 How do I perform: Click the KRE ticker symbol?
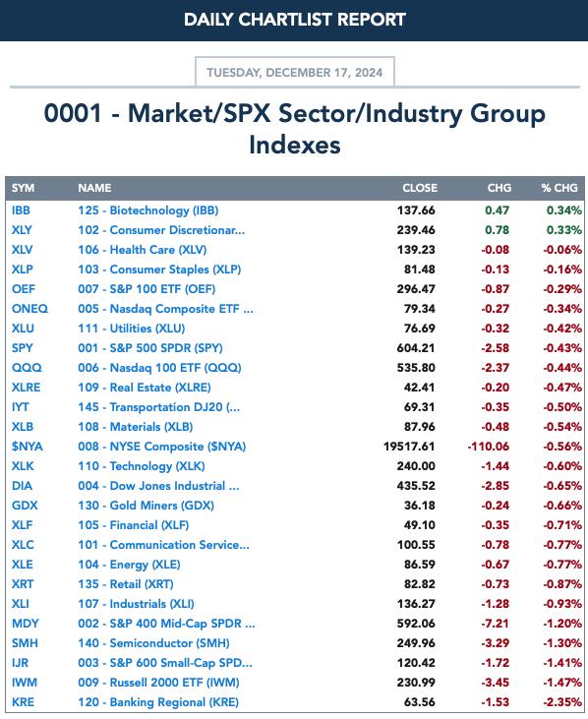click(23, 702)
